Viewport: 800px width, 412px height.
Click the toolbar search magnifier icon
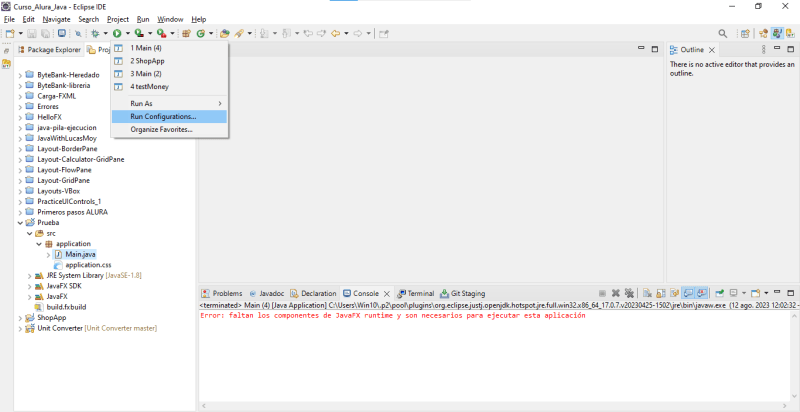[x=723, y=34]
